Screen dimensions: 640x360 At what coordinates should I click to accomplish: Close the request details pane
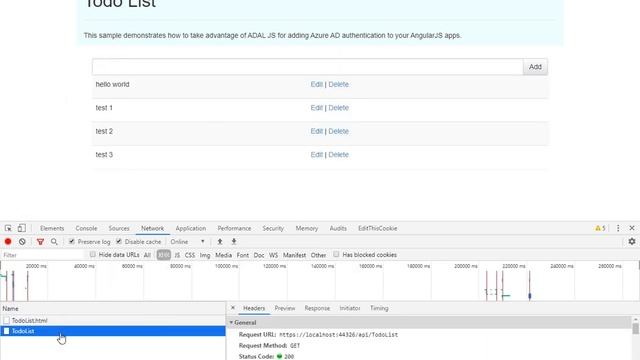[x=233, y=308]
